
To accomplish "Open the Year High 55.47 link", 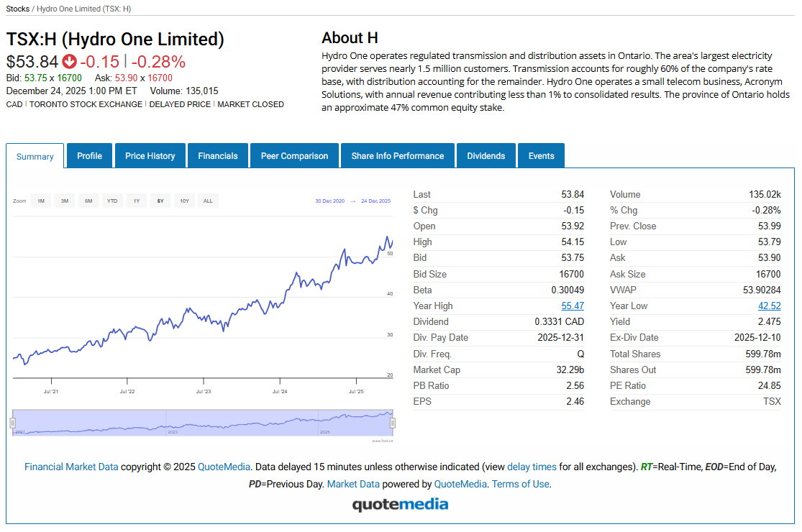I will point(573,306).
